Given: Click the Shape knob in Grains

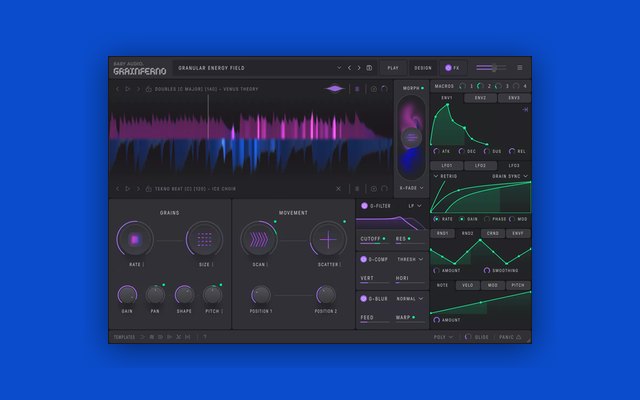Looking at the screenshot, I should pos(184,295).
